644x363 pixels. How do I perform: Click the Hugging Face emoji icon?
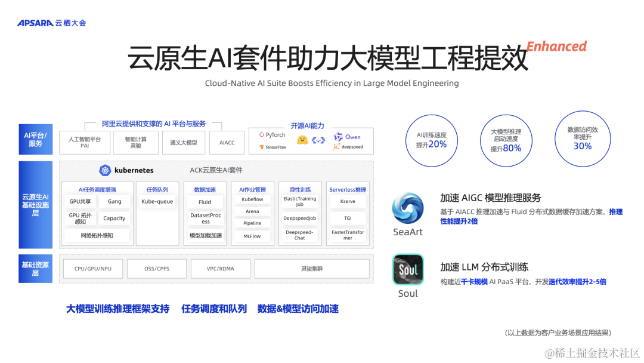click(302, 140)
